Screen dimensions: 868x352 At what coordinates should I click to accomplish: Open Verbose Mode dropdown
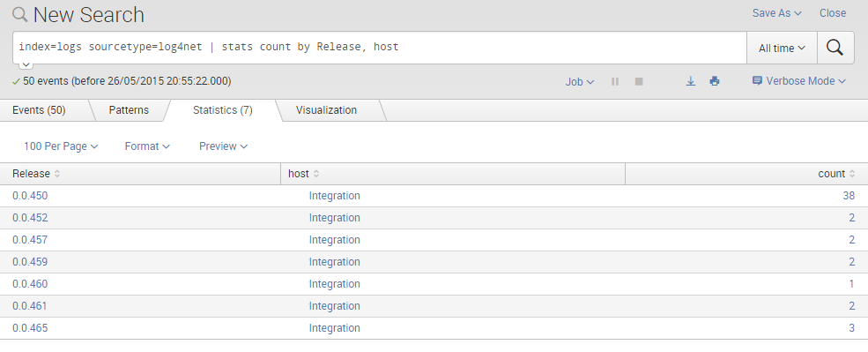798,81
